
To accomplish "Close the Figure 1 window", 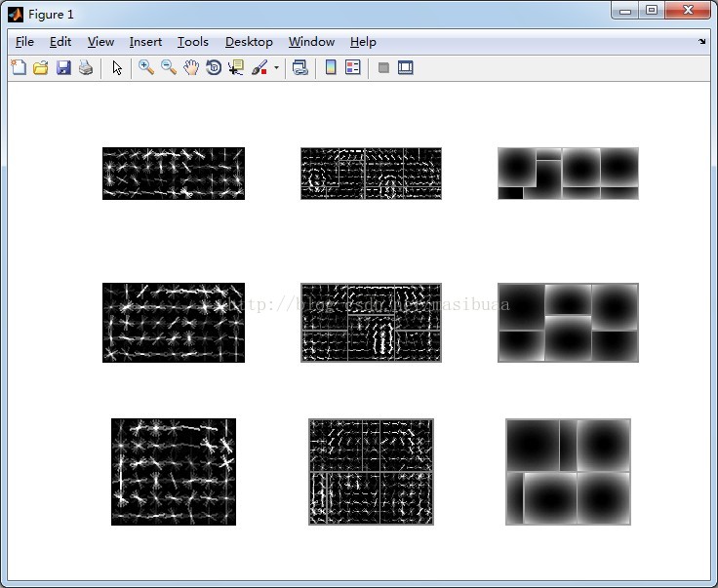I will coord(688,11).
